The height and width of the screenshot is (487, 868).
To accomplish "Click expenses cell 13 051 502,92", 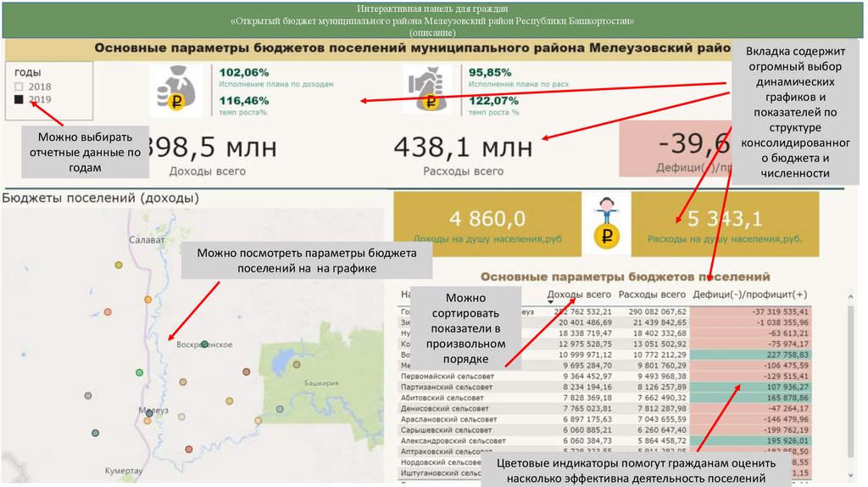I will (x=659, y=344).
